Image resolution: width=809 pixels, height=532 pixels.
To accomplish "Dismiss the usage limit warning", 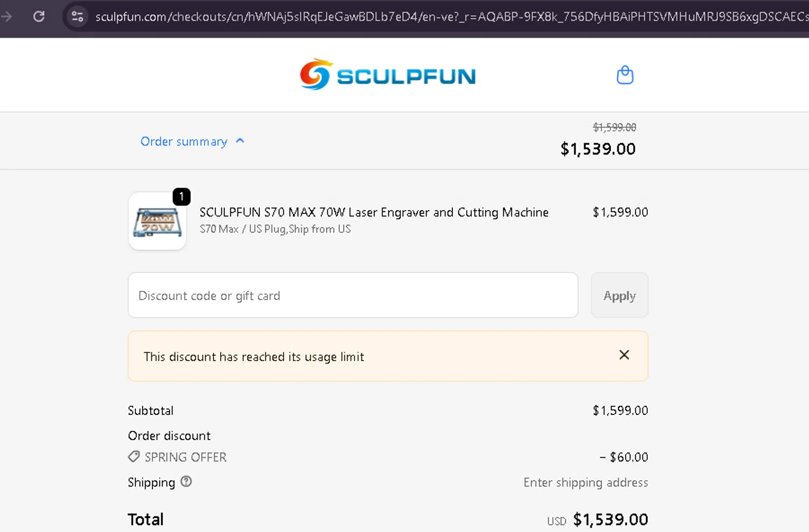I will [624, 355].
